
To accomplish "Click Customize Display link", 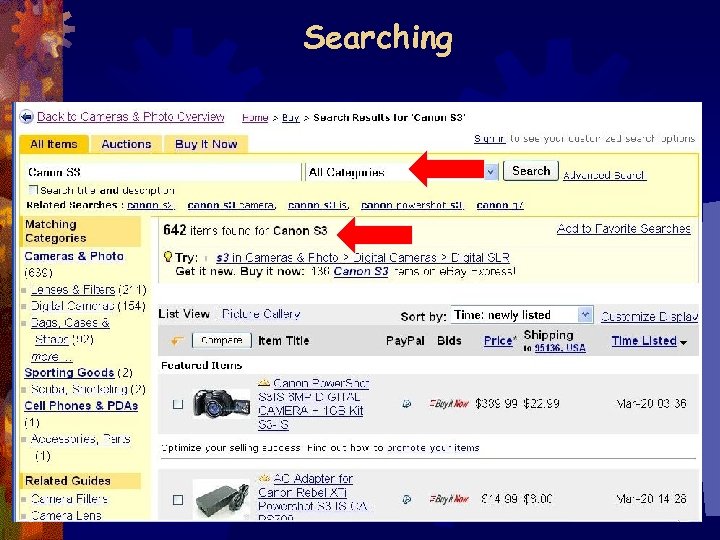I will coord(649,316).
